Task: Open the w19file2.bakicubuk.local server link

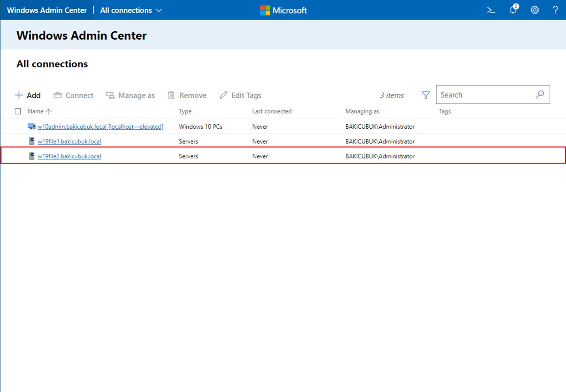Action: click(x=69, y=156)
